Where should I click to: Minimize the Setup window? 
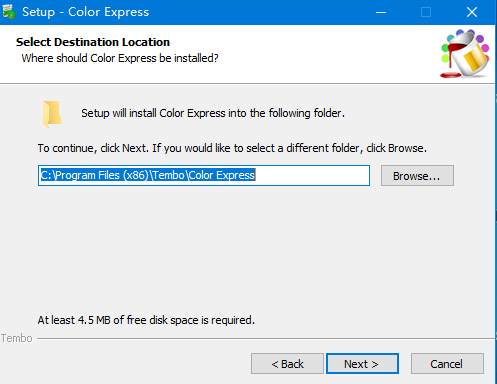(x=381, y=12)
